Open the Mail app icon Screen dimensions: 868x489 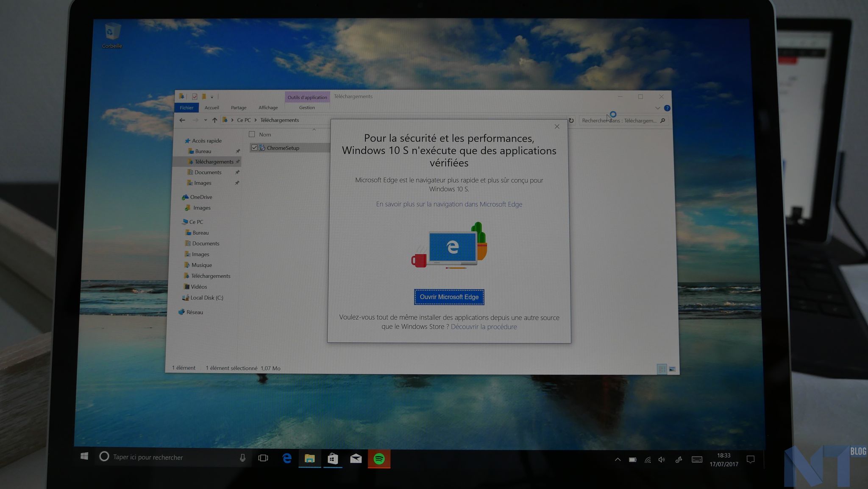pyautogui.click(x=356, y=458)
